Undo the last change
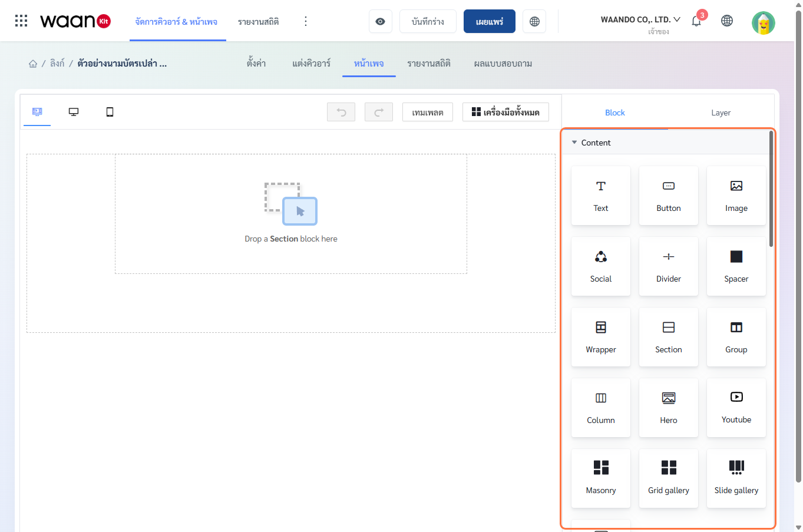Image resolution: width=803 pixels, height=532 pixels. (x=341, y=112)
